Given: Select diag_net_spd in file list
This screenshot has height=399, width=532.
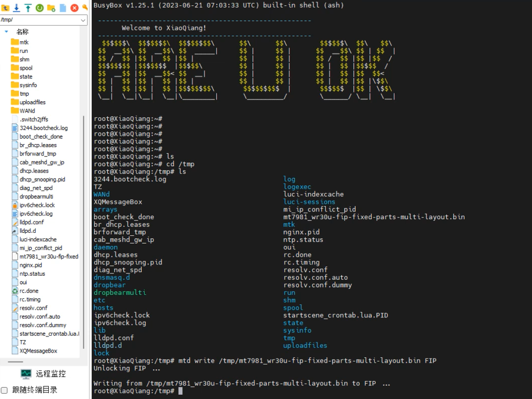Looking at the screenshot, I should point(36,188).
